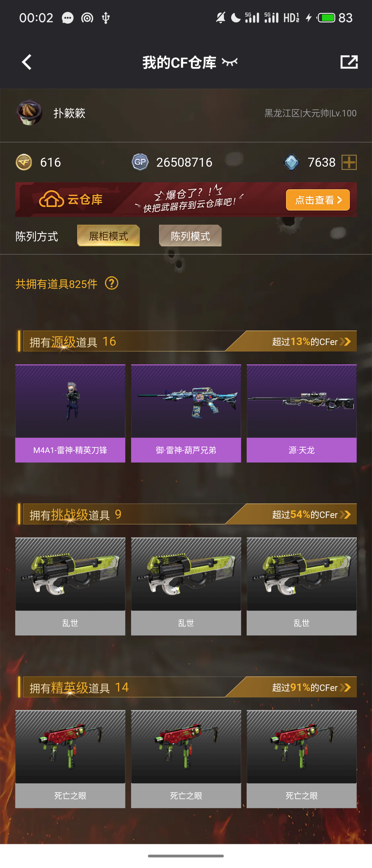Open the 御·雷神-葫芦兄弟 weapon card
Viewport: 372px width, 868px height.
(186, 413)
